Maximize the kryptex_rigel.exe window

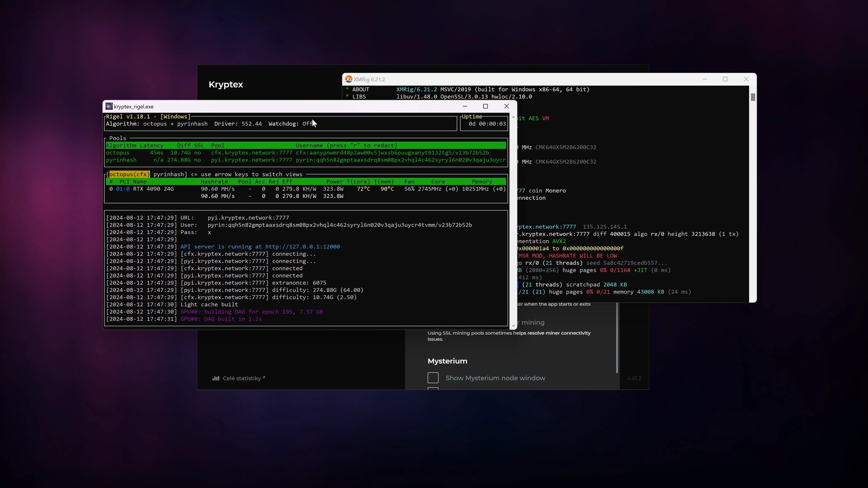(x=486, y=106)
